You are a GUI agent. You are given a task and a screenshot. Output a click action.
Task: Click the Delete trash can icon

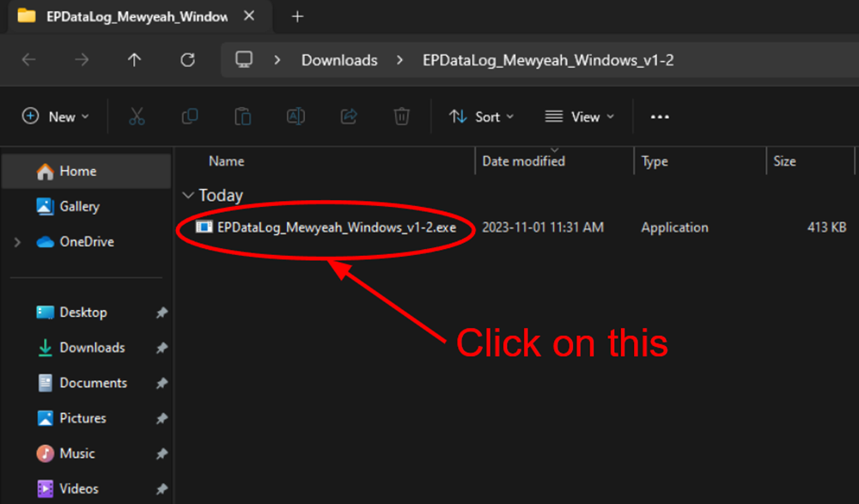click(401, 117)
